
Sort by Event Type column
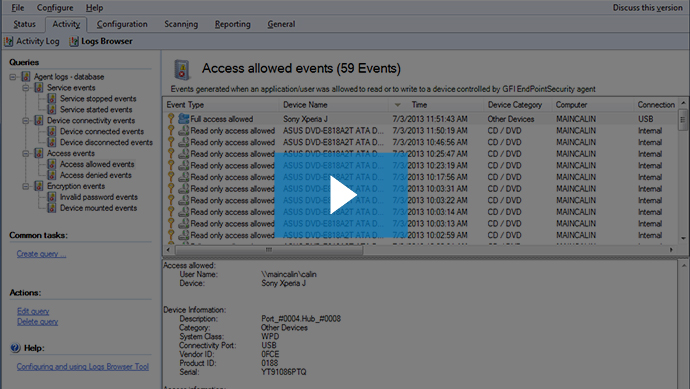point(221,105)
